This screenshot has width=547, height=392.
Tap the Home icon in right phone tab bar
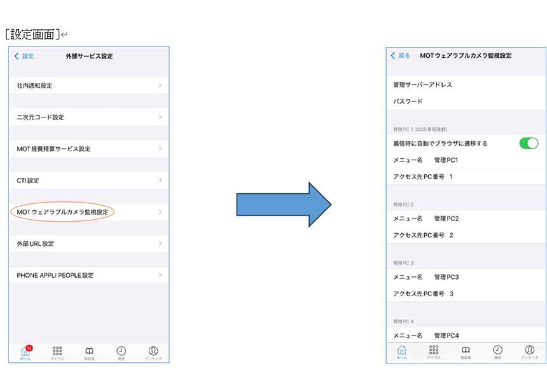click(402, 351)
